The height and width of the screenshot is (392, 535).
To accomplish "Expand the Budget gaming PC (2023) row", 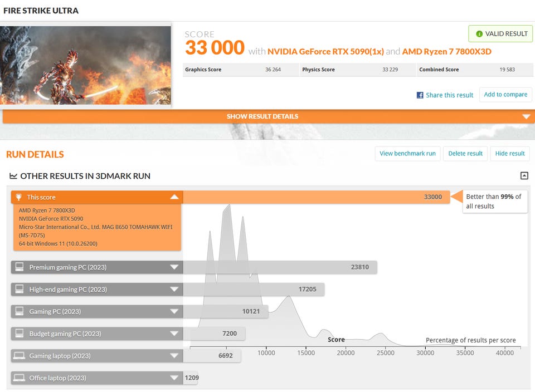I will (174, 334).
